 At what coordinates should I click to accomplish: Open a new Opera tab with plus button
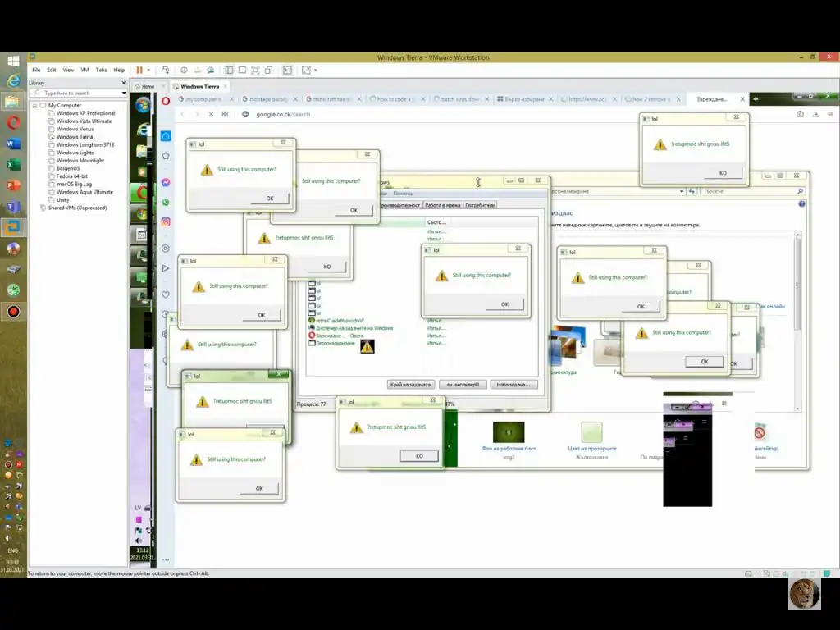pos(756,99)
